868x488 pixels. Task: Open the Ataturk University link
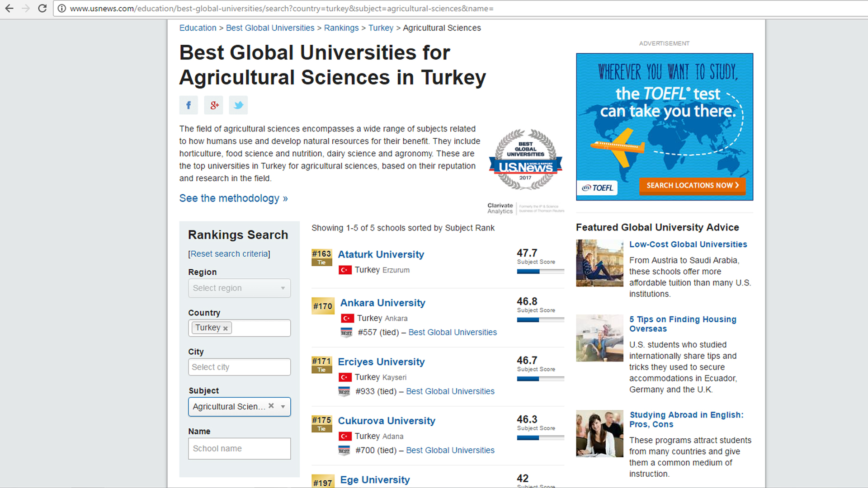click(381, 254)
